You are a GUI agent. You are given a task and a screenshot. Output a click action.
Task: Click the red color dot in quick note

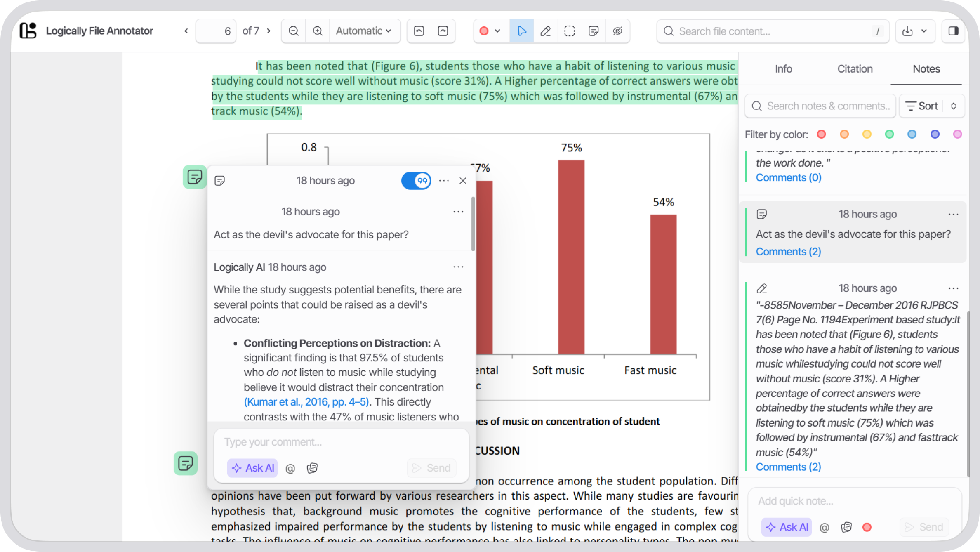867,527
